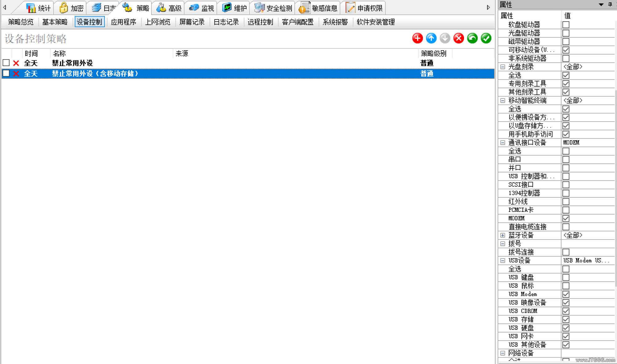Open the 加密 encryption tab

coord(71,8)
